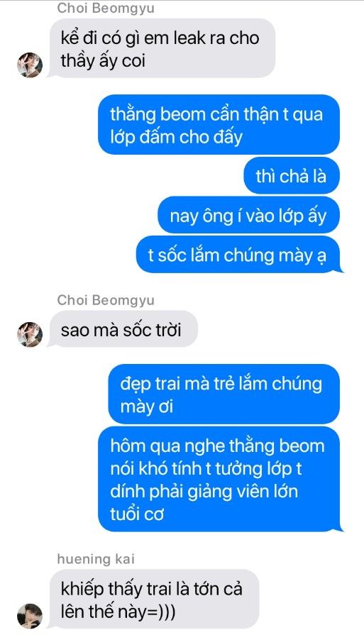This screenshot has width=364, height=635.
Task: Select the message 'đẹp trai mà trẻ lắm chúng mày ơi'
Action: (224, 394)
